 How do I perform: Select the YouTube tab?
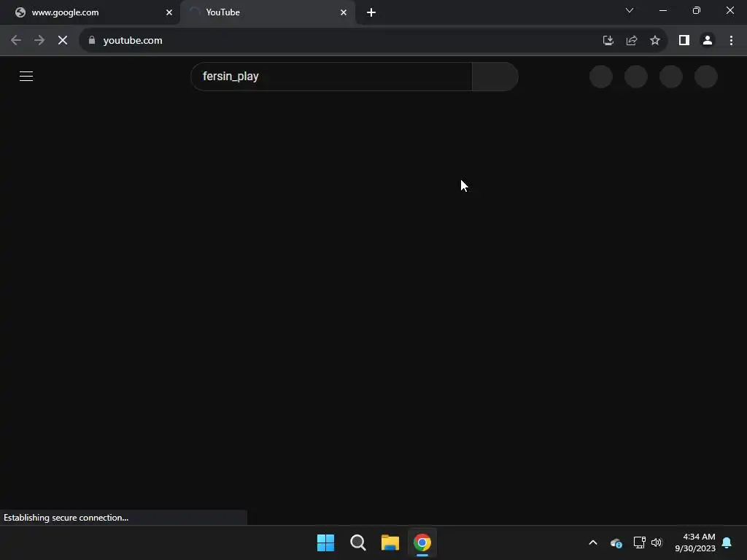click(x=268, y=12)
